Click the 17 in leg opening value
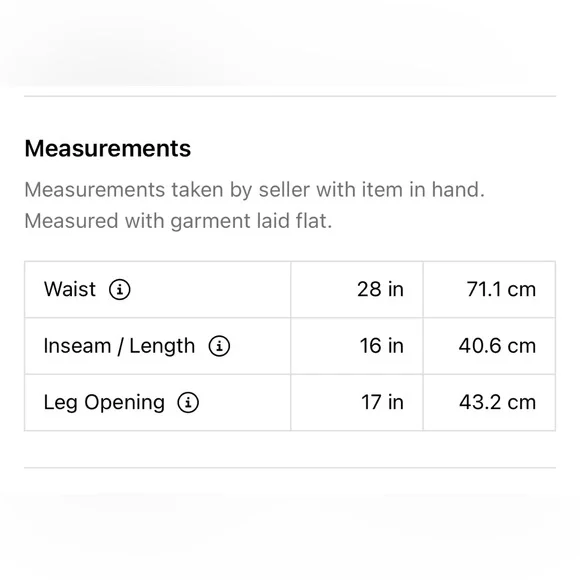 pos(382,402)
